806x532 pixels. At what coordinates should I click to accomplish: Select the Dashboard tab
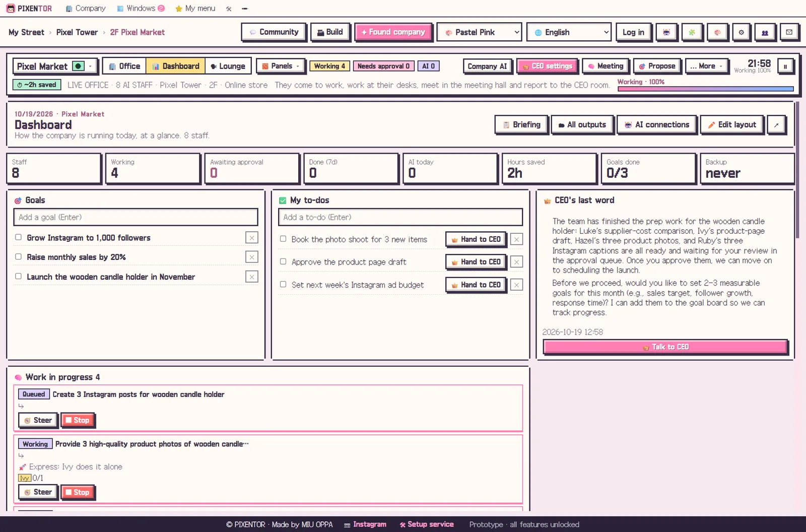tap(176, 66)
